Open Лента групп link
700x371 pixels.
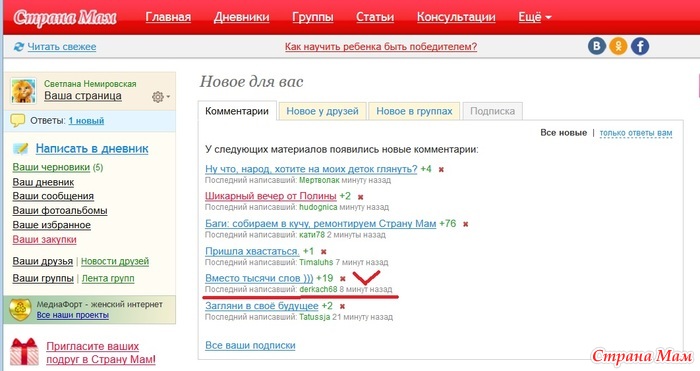108,278
